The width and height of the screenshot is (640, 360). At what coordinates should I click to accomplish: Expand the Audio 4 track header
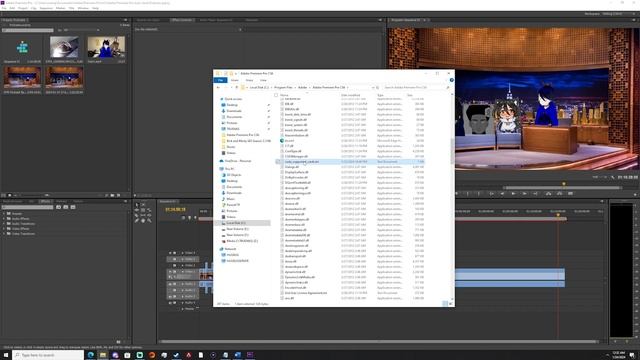click(182, 303)
